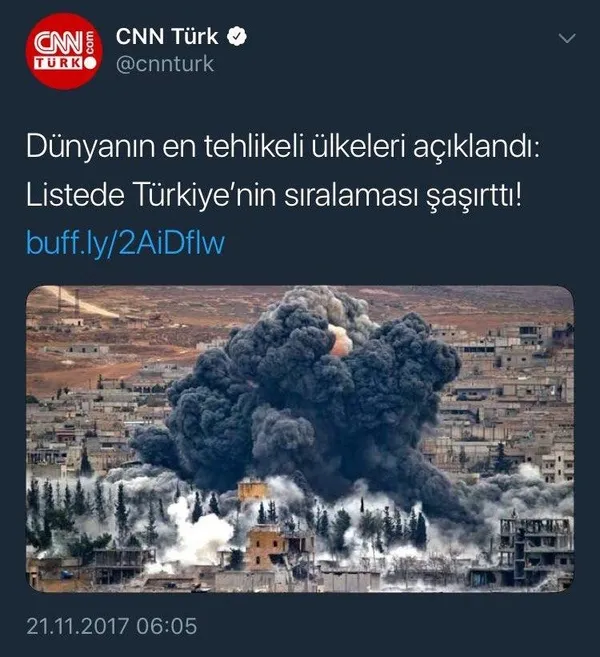Open the @cnnturk handle
The image size is (600, 657).
click(165, 64)
